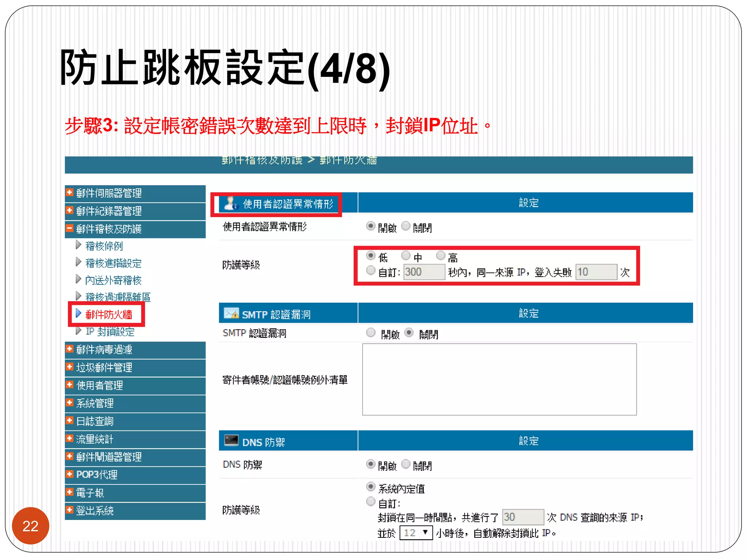
Task: Expand the 垃圾郵件管理 plus icon
Action: tap(69, 366)
